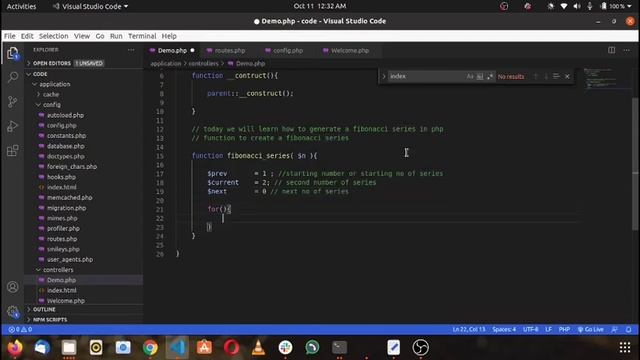
Task: Open database.php in explorer
Action: pyautogui.click(x=66, y=146)
